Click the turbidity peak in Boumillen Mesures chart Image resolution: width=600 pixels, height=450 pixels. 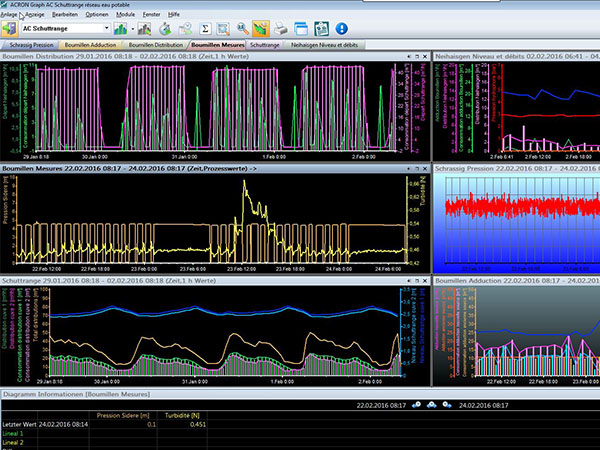tap(244, 183)
